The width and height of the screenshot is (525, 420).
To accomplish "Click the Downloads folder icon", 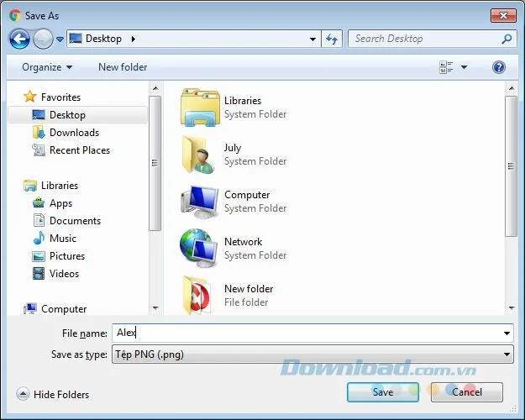I will [x=39, y=132].
